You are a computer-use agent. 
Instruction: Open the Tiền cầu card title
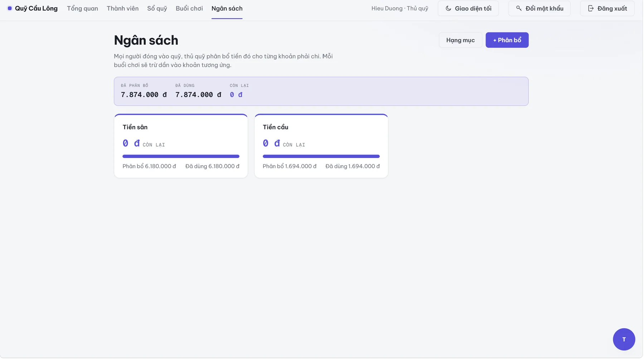275,127
